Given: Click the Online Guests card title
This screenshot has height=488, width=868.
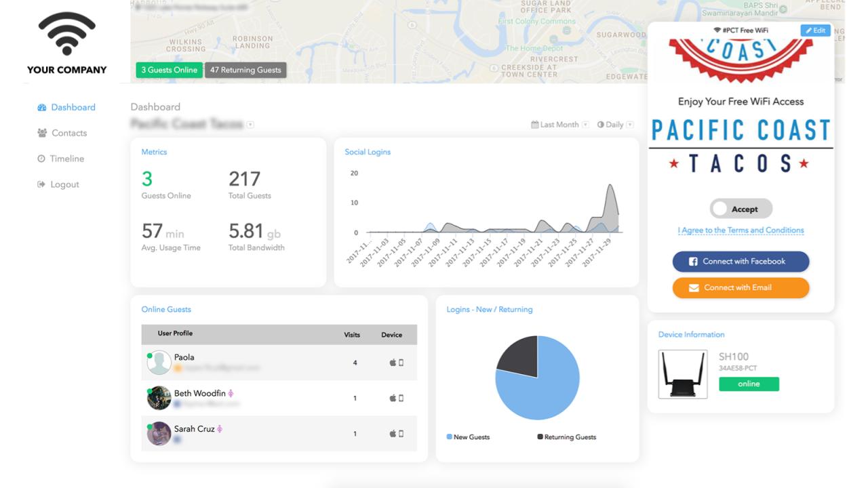Looking at the screenshot, I should click(166, 309).
